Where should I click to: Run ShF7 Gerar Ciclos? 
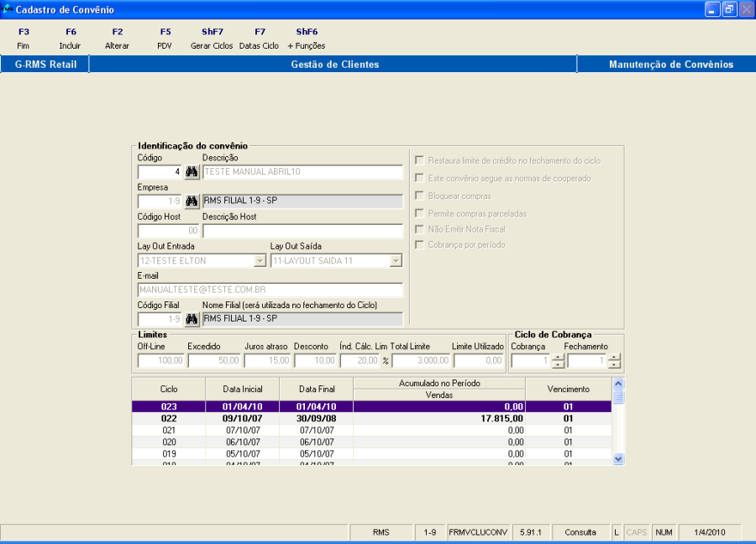(x=212, y=39)
